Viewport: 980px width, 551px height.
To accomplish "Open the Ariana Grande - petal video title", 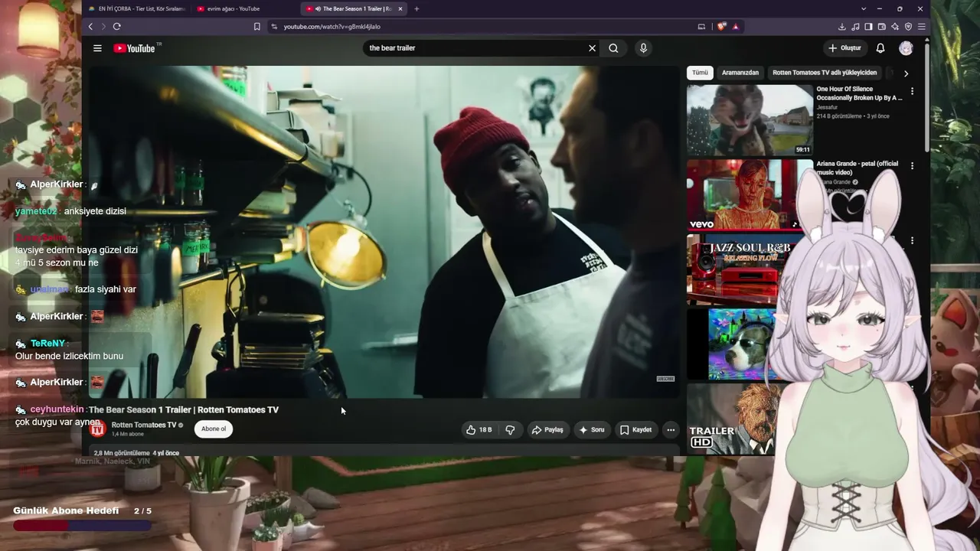I will (857, 168).
